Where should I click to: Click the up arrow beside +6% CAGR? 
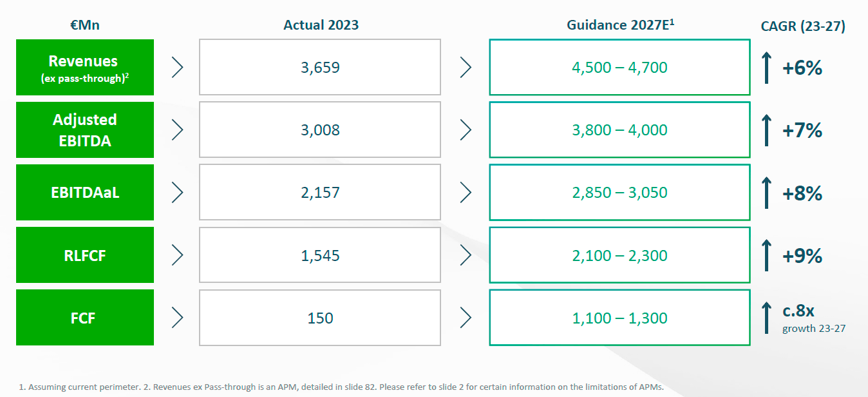pyautogui.click(x=766, y=68)
